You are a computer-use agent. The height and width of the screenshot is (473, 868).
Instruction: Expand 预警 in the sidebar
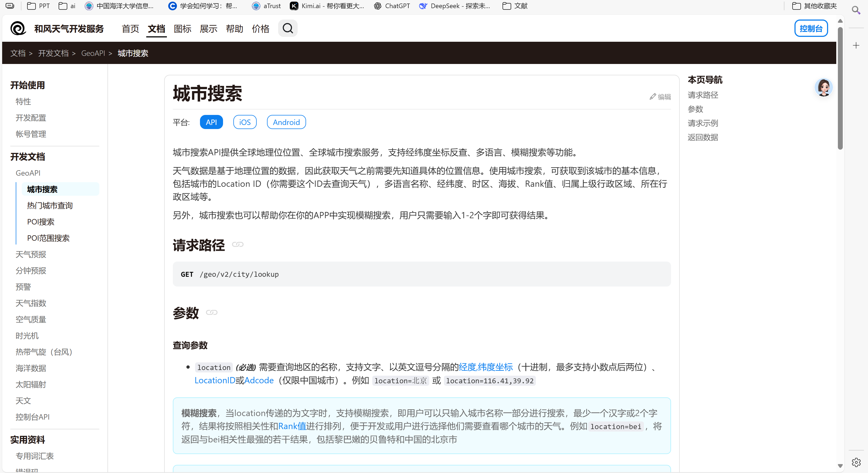click(x=23, y=287)
